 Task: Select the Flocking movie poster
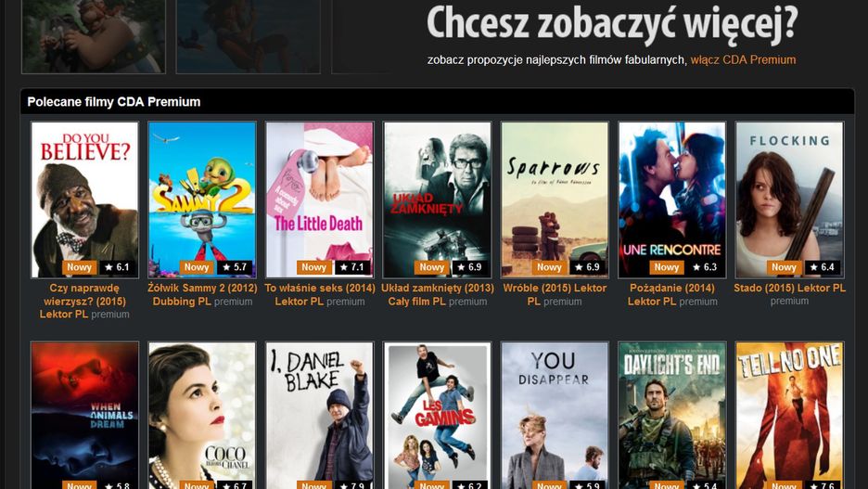(x=789, y=199)
